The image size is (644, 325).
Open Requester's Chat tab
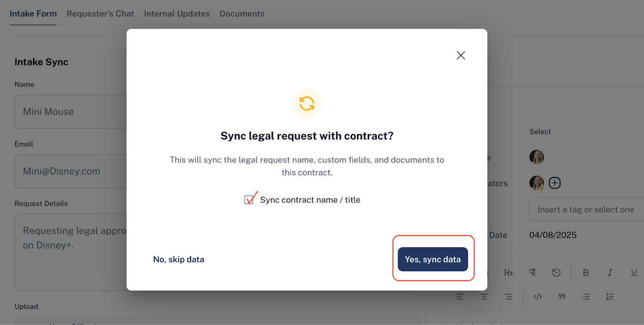tap(100, 14)
